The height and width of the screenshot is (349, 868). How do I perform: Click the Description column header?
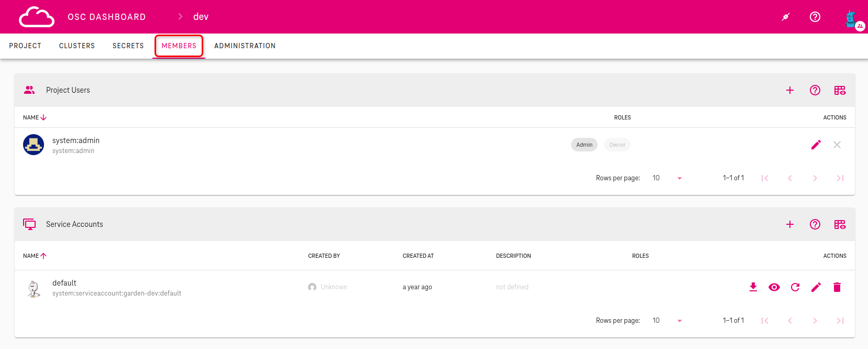click(x=513, y=256)
